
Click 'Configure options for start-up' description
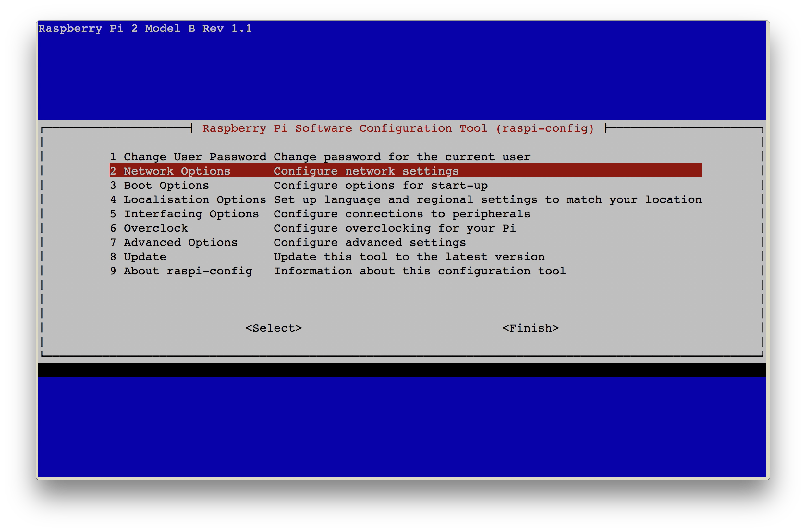point(381,186)
